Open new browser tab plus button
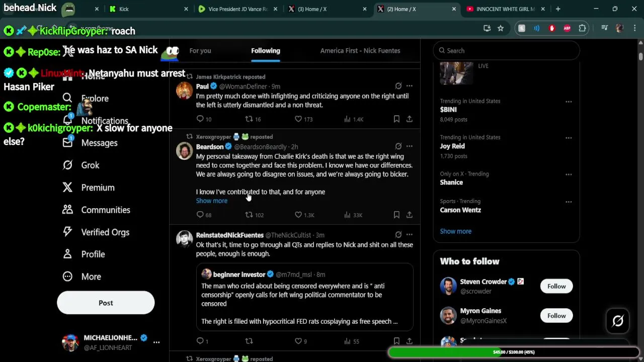Screen dimensions: 644x362 pyautogui.click(x=558, y=9)
